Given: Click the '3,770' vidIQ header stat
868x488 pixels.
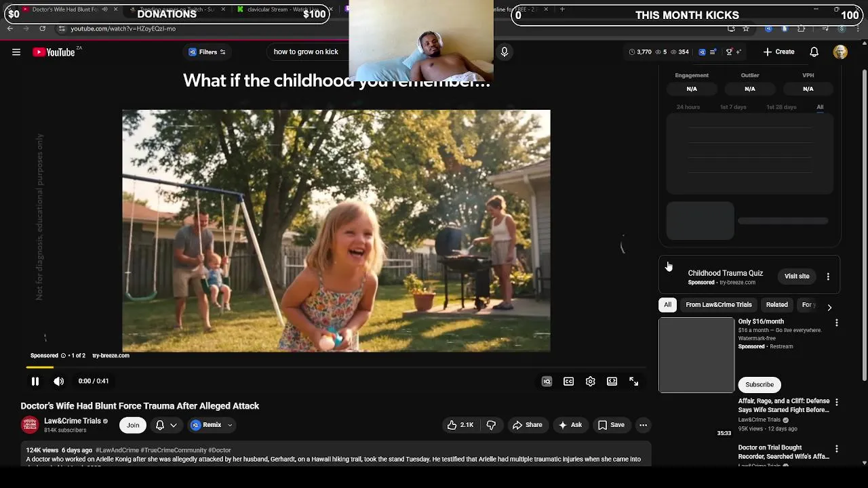Looking at the screenshot, I should click(x=640, y=52).
